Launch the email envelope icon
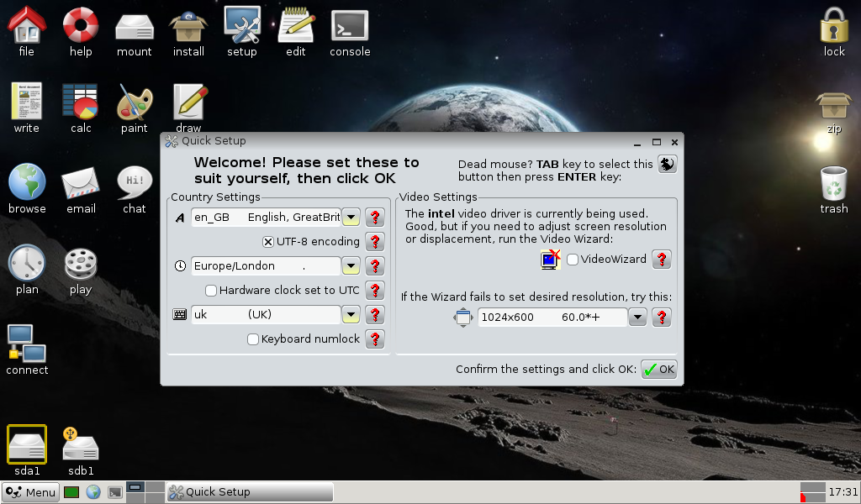This screenshot has height=504, width=861. 81,183
